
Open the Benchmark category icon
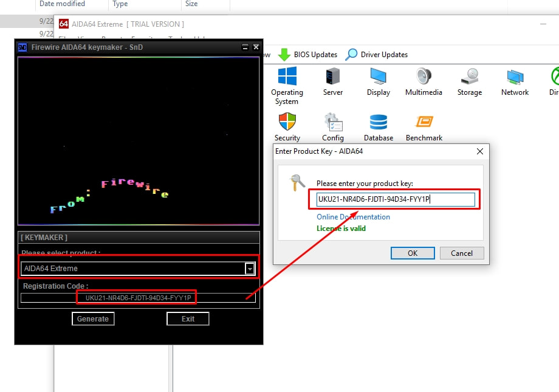424,122
